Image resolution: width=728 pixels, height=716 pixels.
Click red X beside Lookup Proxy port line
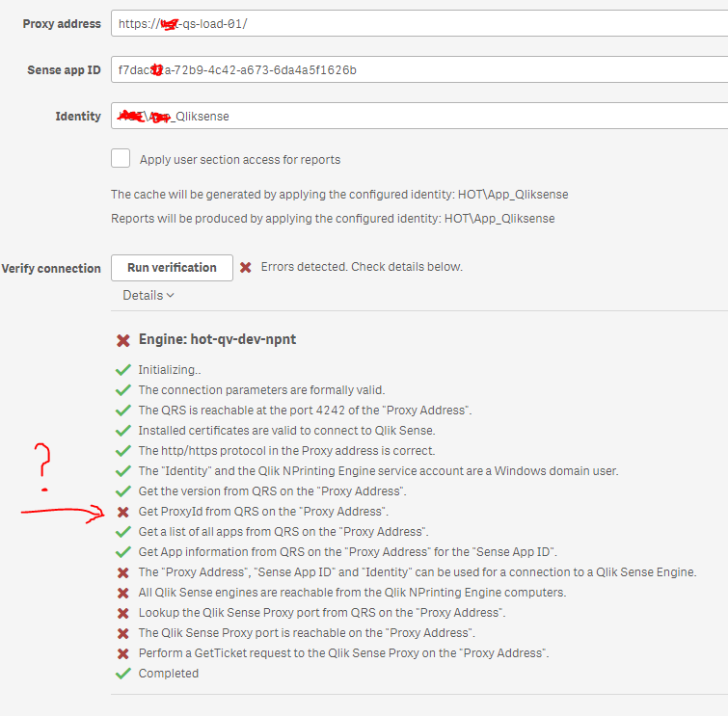click(122, 613)
